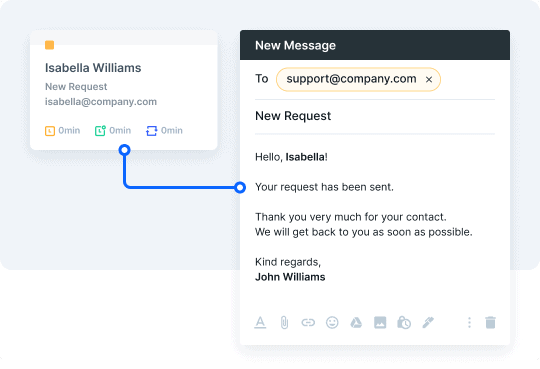Insert file from Google Drive icon
The width and height of the screenshot is (540, 369).
coord(356,322)
